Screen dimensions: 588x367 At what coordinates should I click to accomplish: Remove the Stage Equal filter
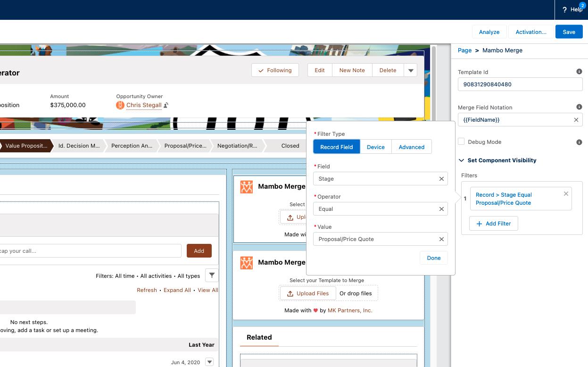pyautogui.click(x=566, y=194)
